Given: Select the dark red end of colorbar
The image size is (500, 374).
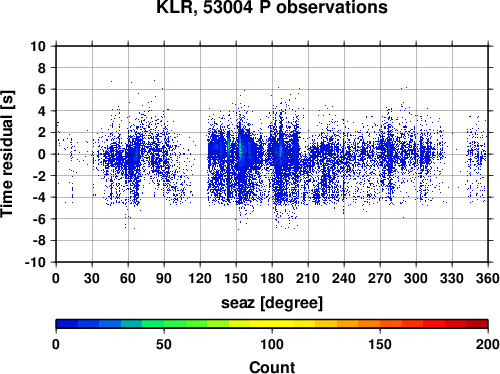Looking at the screenshot, I should 477,324.
